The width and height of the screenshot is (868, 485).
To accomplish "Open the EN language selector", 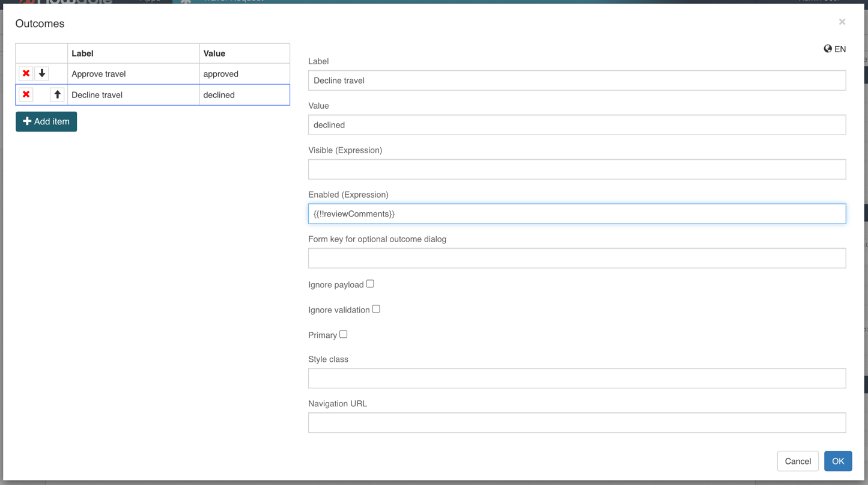I will click(834, 49).
